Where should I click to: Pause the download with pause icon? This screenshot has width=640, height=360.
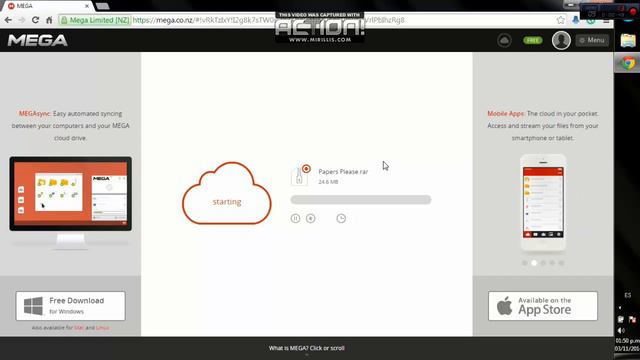(295, 218)
